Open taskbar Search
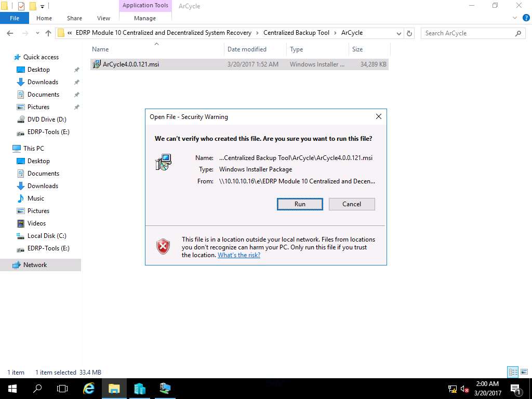Image resolution: width=532 pixels, height=399 pixels. [37, 389]
